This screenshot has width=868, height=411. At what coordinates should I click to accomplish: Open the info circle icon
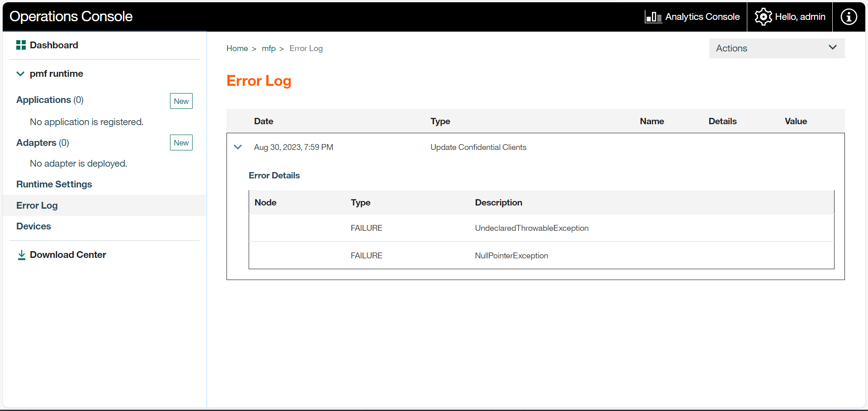click(849, 17)
